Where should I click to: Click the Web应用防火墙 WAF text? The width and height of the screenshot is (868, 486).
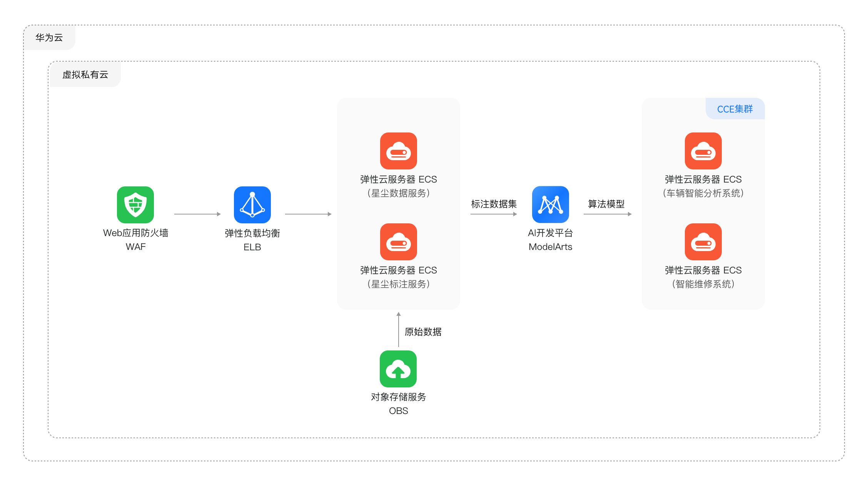tap(135, 240)
